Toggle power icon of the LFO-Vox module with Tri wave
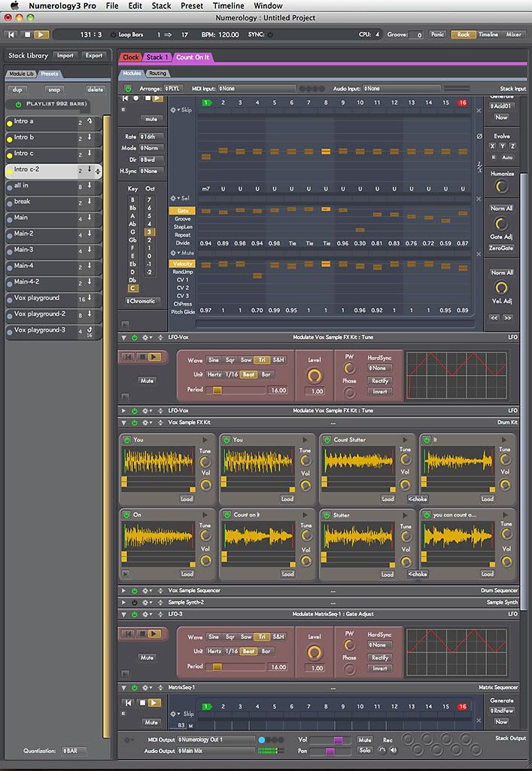The image size is (532, 771). (135, 338)
